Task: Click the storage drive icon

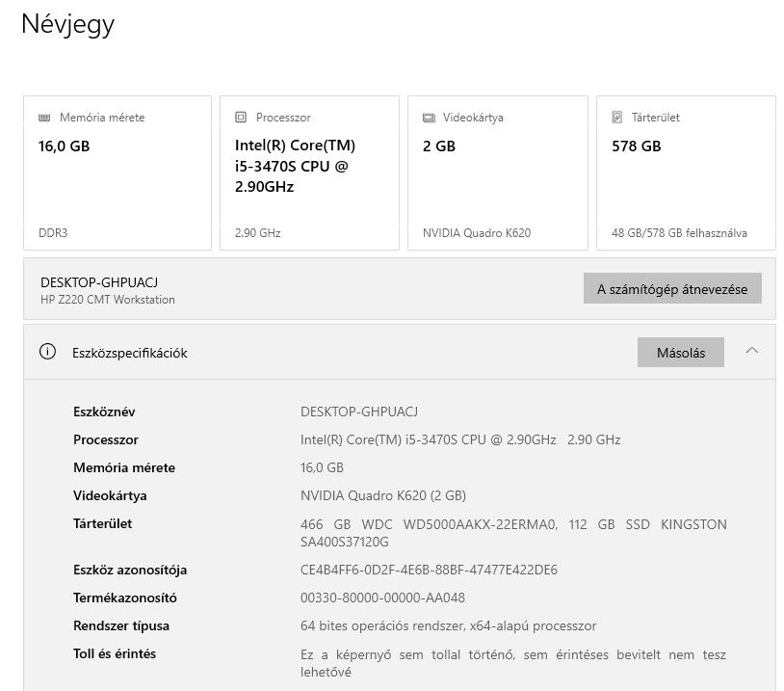Action: 617,118
